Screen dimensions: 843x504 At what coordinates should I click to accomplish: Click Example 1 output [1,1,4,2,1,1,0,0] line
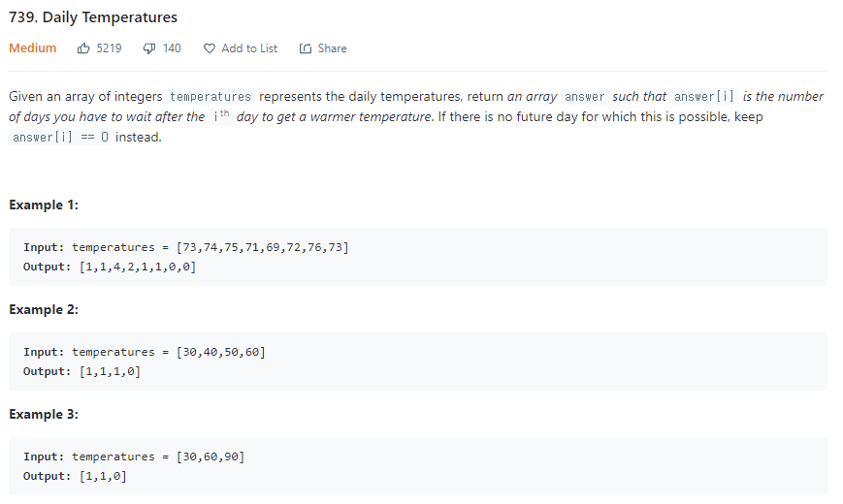pyautogui.click(x=110, y=267)
